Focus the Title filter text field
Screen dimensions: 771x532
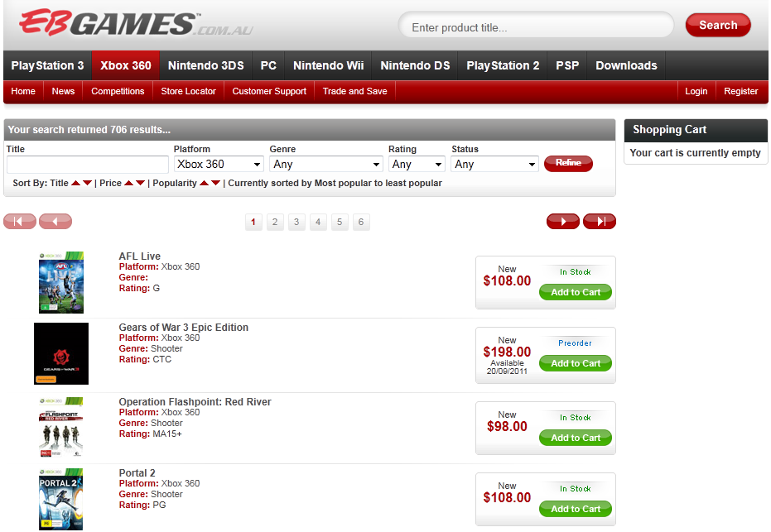[87, 164]
